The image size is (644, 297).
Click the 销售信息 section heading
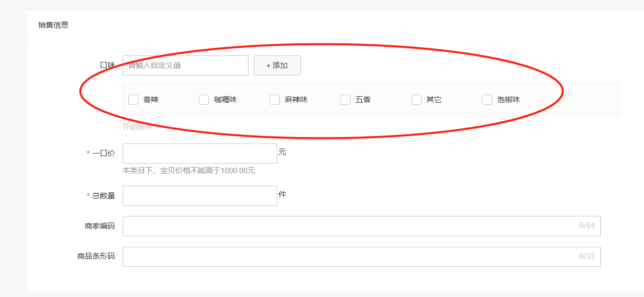[53, 25]
